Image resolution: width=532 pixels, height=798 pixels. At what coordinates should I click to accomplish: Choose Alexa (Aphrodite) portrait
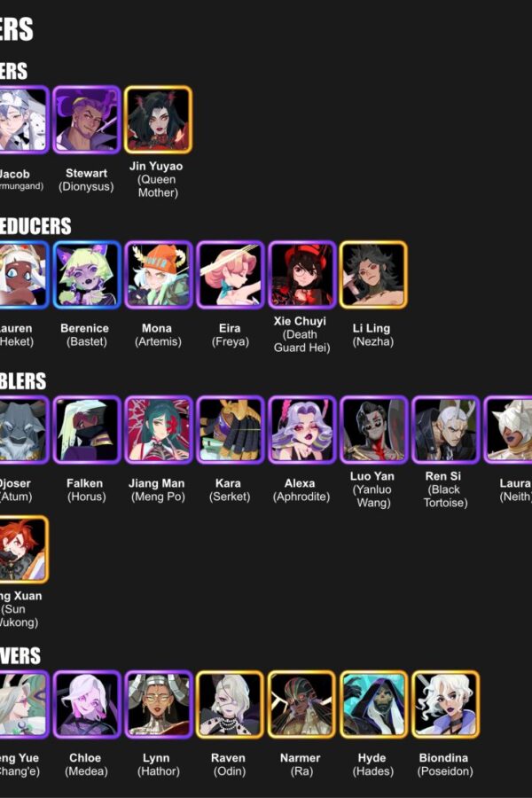pyautogui.click(x=301, y=430)
